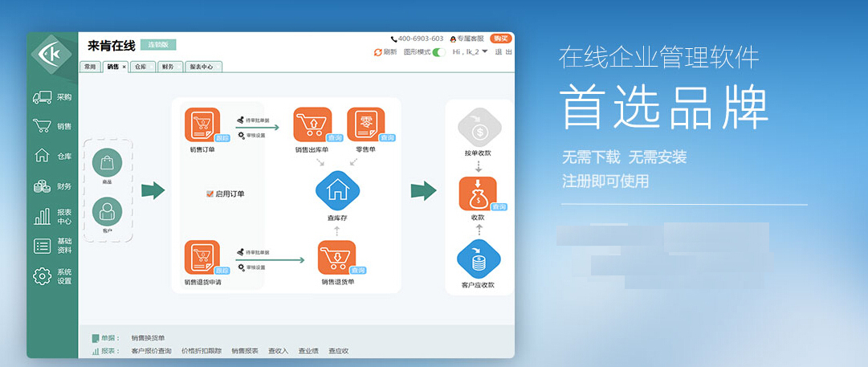Open the 查应收 report link

pyautogui.click(x=339, y=351)
